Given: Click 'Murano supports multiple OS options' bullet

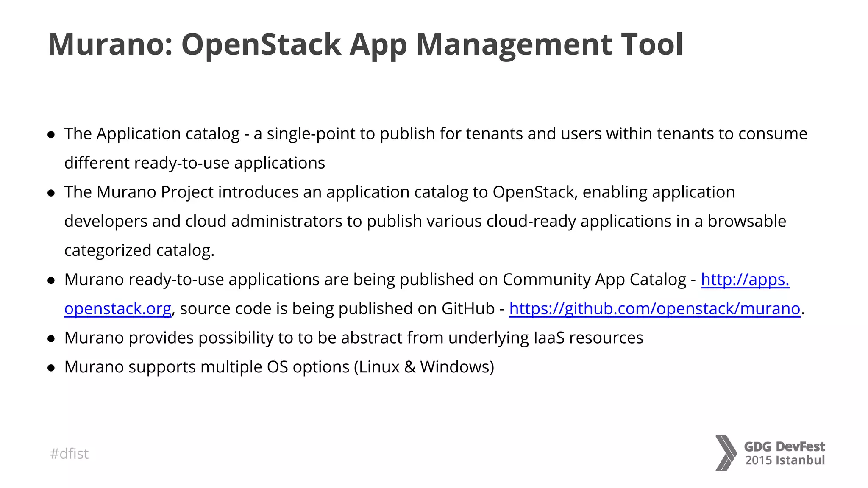Looking at the screenshot, I should tap(279, 367).
